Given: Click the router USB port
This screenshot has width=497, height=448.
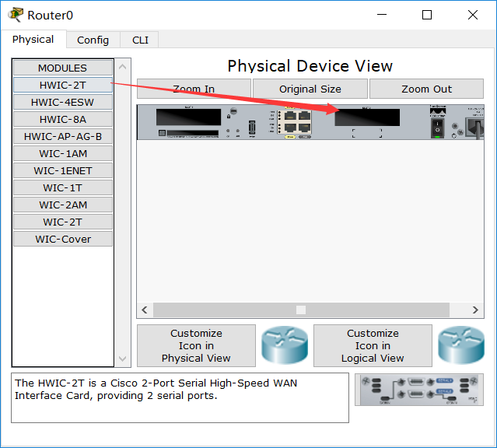Looking at the screenshot, I should coord(252,128).
